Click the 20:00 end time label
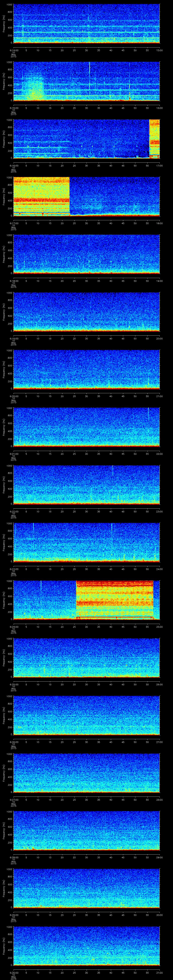The height and width of the screenshot is (980, 173). click(x=160, y=339)
